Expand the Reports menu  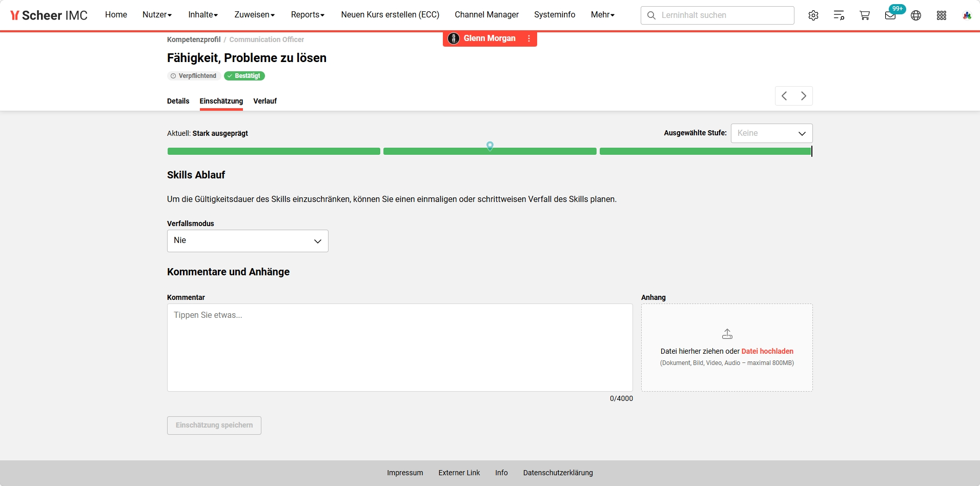(x=308, y=15)
